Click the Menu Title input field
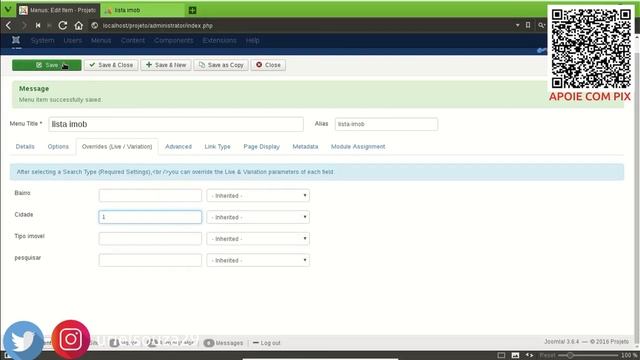 pos(176,124)
